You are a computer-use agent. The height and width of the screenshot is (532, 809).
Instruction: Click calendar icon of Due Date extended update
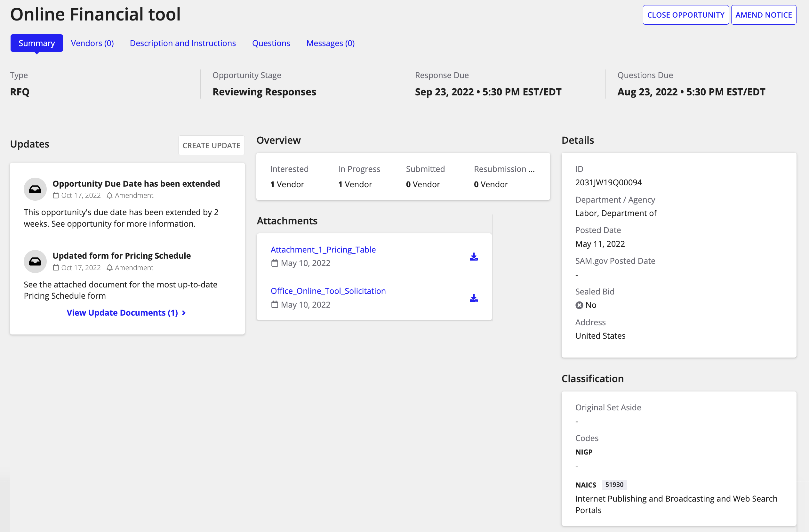56,196
